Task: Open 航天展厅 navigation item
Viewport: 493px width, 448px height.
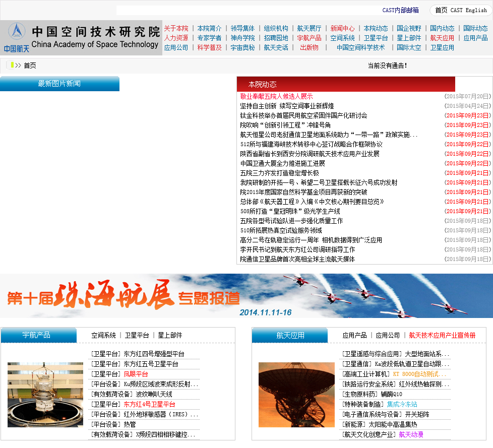Action: point(310,29)
